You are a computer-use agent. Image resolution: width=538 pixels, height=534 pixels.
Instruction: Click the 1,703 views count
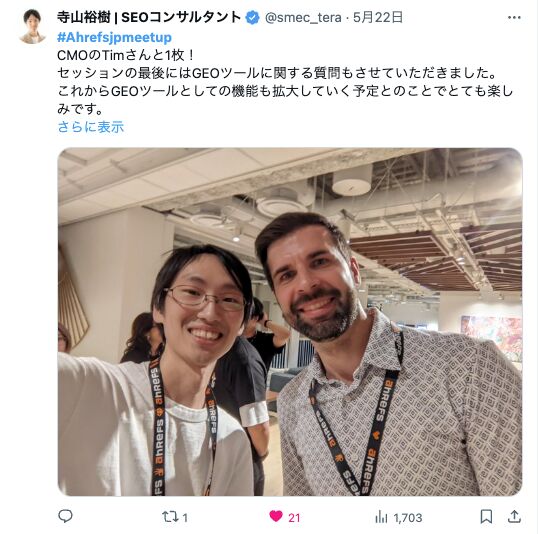pyautogui.click(x=408, y=518)
